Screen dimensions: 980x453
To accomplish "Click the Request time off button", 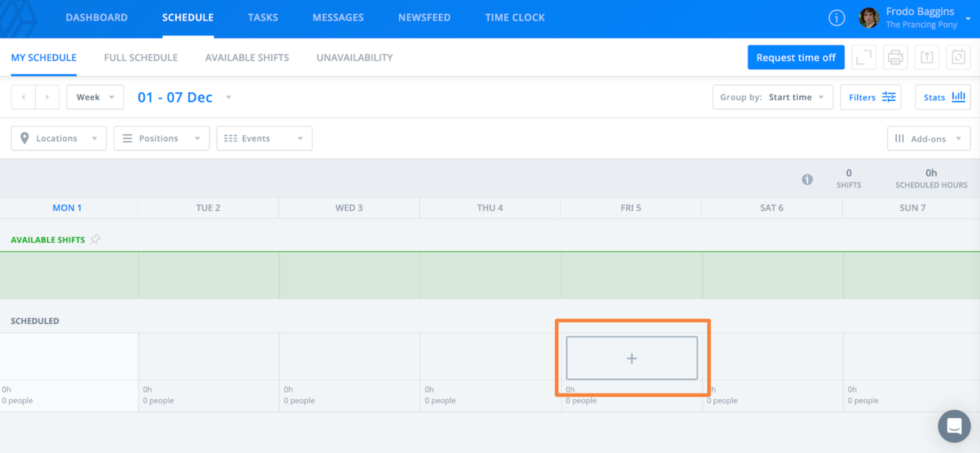I will point(796,58).
